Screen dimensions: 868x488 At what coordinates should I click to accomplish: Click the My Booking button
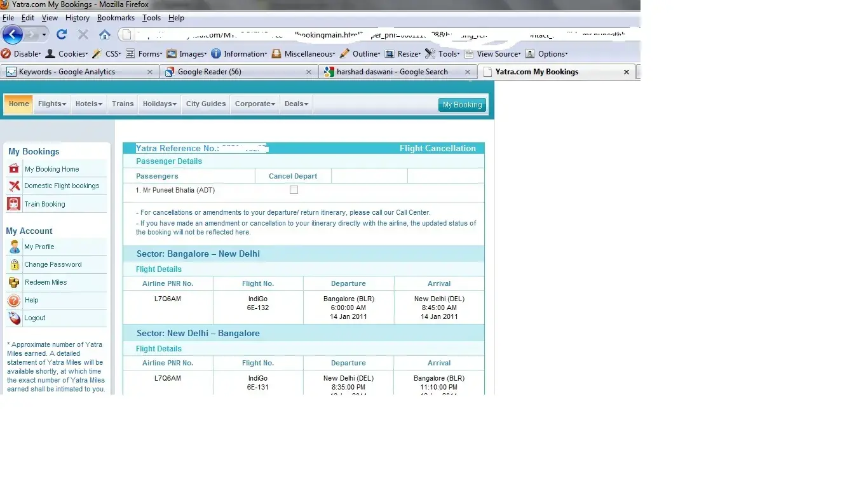462,105
